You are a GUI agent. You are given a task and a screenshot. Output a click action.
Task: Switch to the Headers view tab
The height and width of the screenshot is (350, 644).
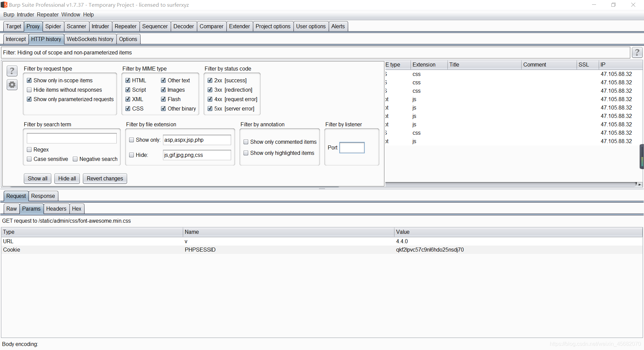click(56, 209)
